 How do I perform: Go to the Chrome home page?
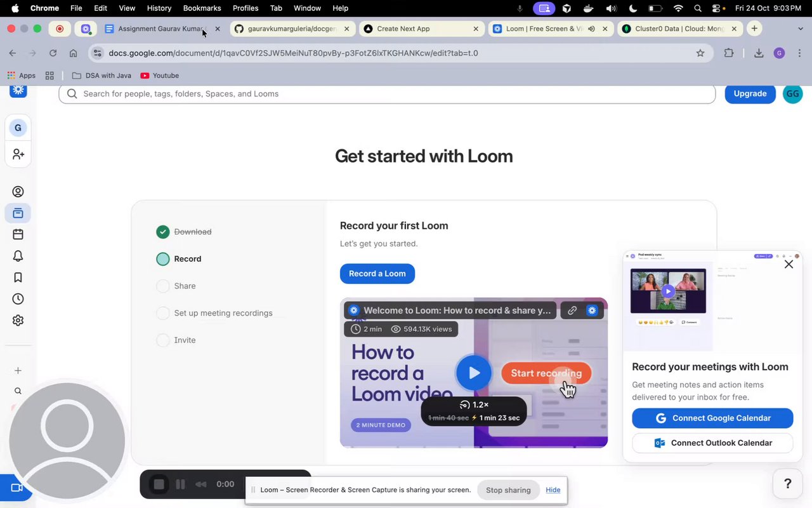[x=73, y=53]
